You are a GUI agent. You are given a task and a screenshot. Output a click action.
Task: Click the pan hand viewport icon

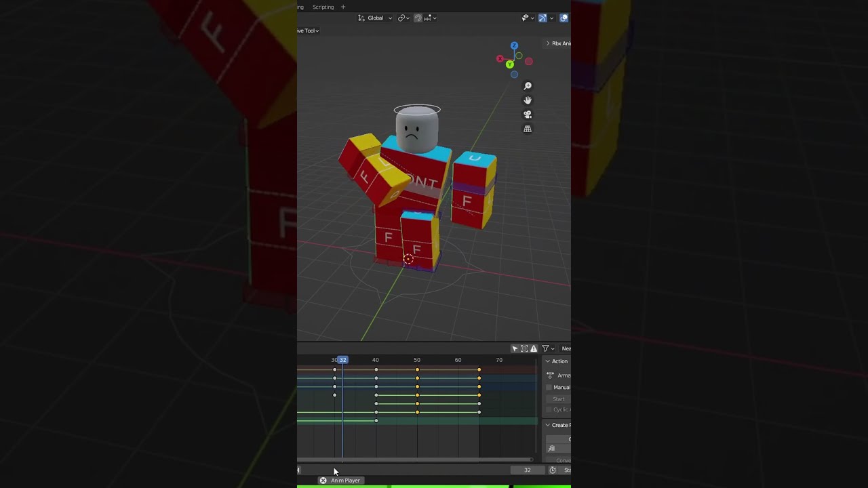click(528, 100)
